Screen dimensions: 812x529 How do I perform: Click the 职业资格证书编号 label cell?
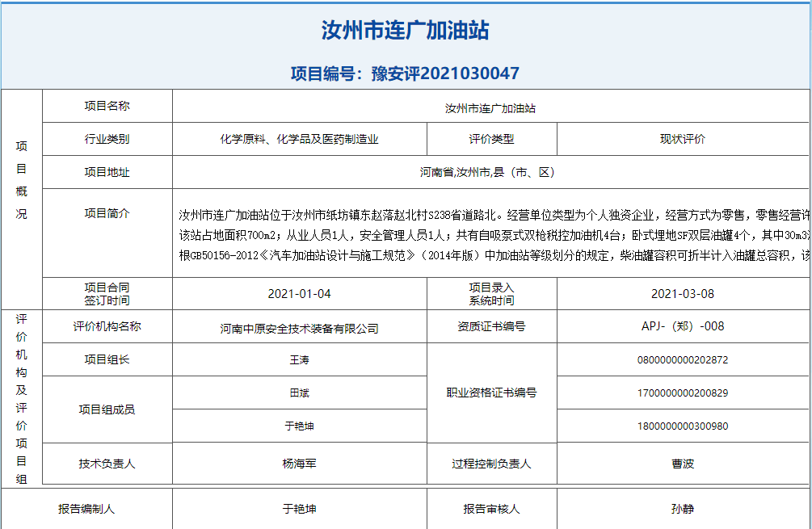491,393
